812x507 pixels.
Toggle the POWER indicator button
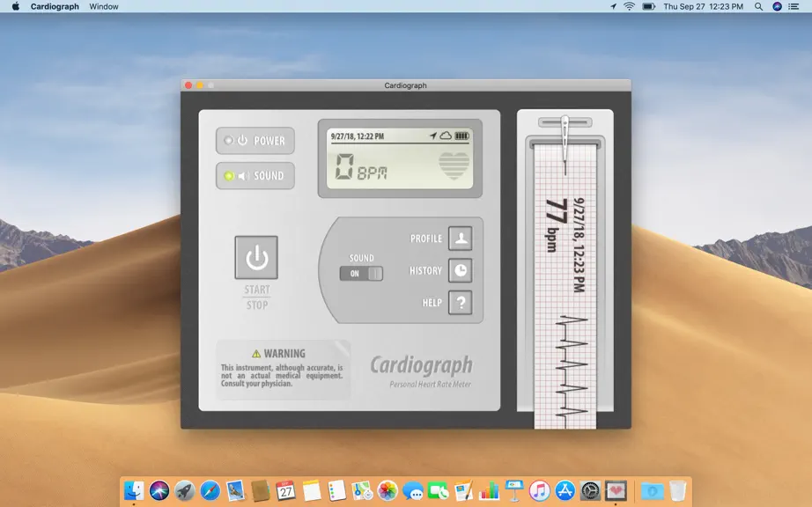(255, 141)
